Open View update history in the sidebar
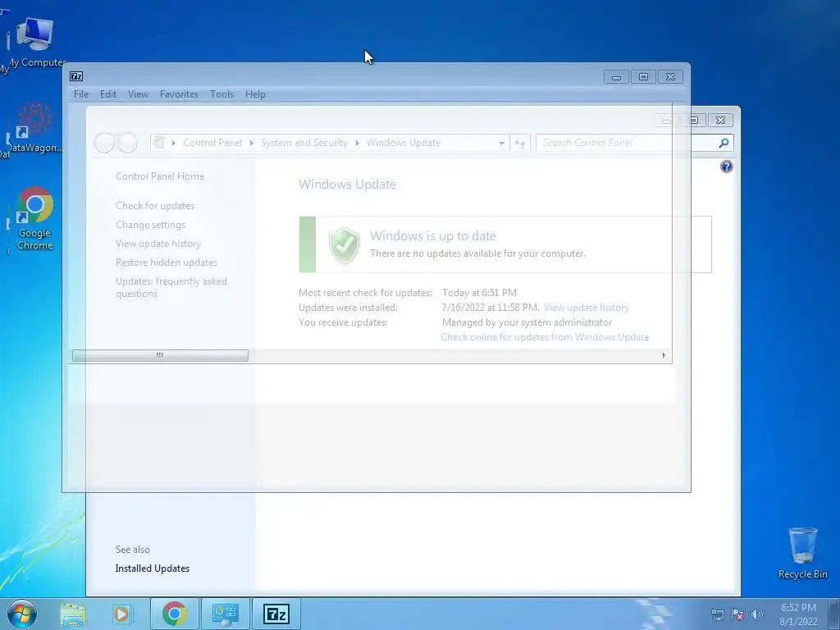 click(x=158, y=244)
